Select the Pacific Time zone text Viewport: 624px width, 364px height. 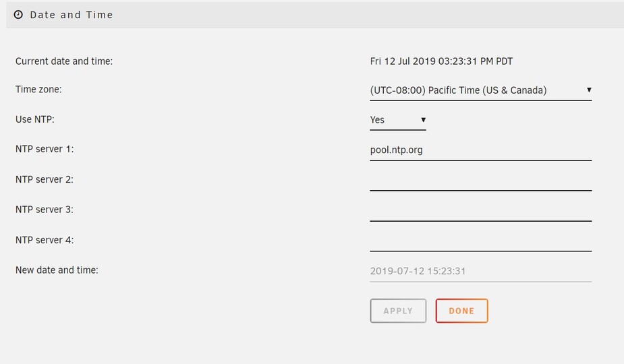pyautogui.click(x=458, y=90)
